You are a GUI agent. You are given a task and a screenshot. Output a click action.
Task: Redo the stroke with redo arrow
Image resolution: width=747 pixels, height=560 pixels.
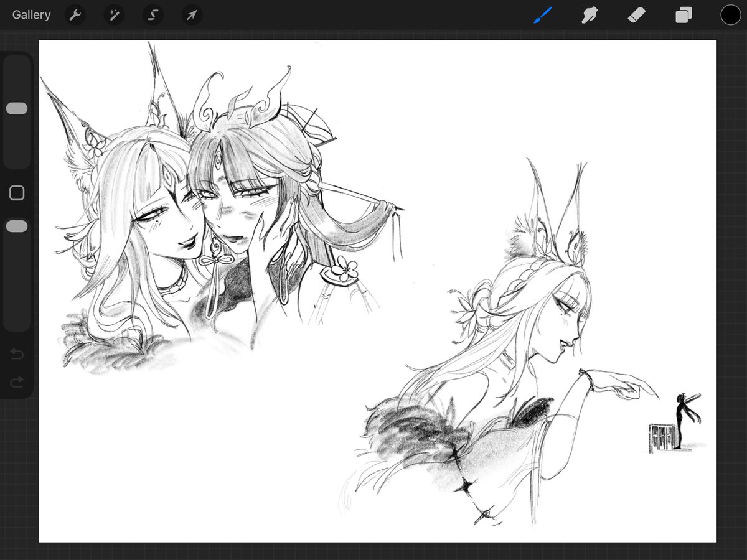(17, 381)
